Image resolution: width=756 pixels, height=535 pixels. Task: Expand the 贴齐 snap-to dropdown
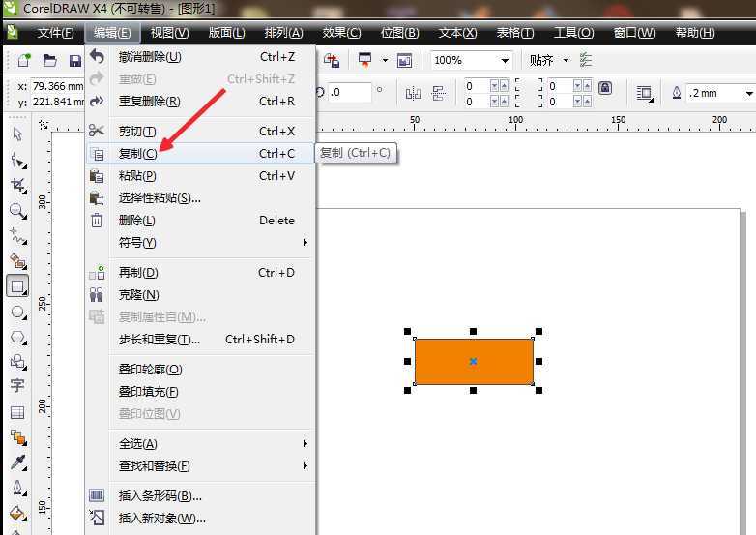click(567, 60)
